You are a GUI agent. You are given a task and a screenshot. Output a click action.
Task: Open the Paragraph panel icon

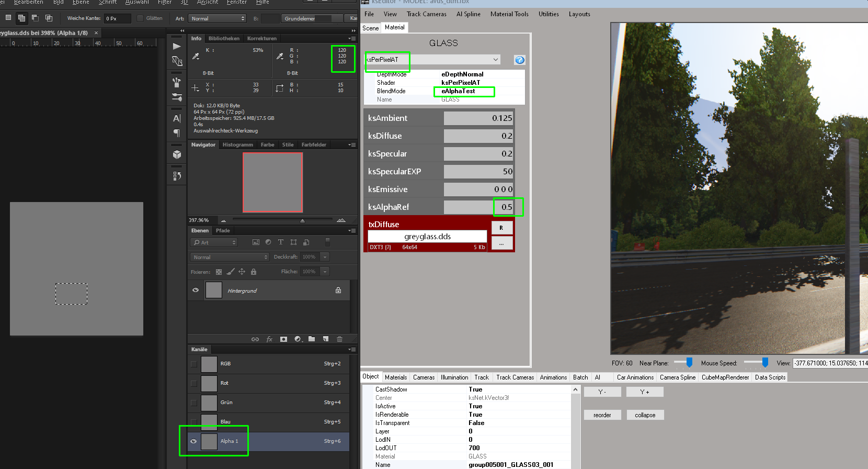pos(177,133)
